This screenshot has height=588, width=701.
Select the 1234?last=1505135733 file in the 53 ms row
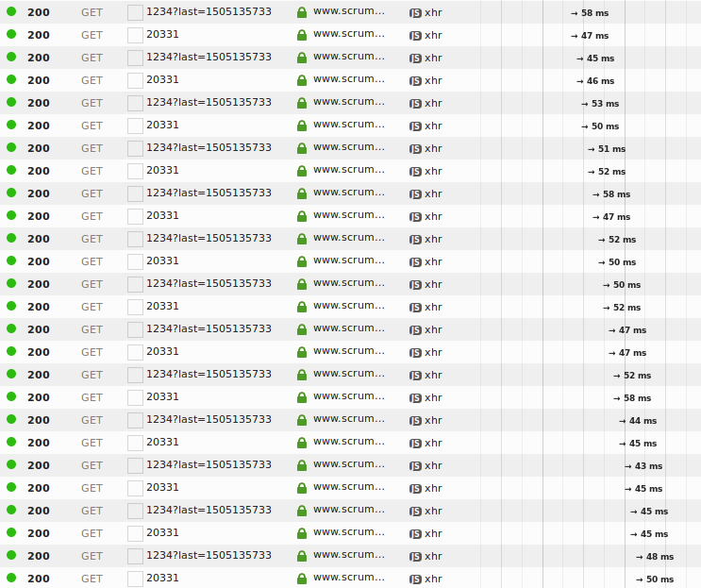pyautogui.click(x=209, y=102)
